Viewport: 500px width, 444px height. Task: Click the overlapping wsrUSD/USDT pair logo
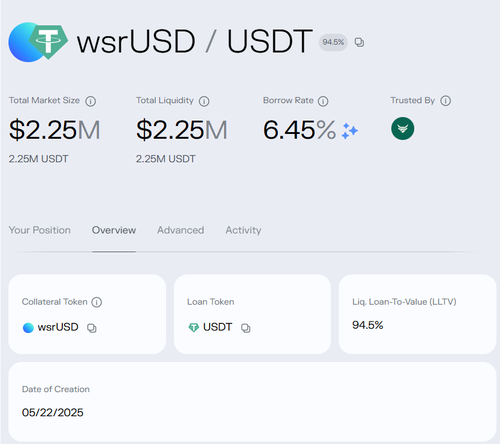pos(38,42)
